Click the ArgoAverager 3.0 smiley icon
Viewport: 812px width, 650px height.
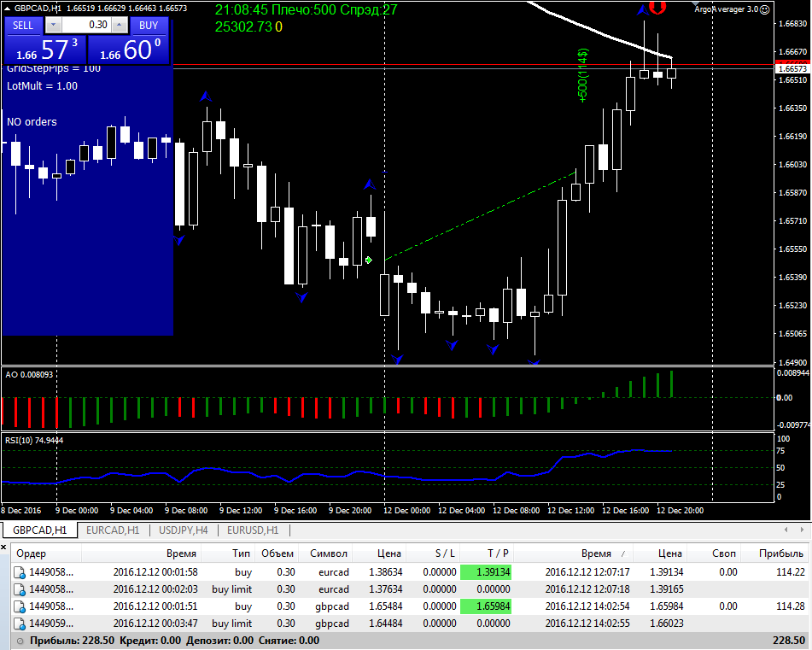point(765,9)
